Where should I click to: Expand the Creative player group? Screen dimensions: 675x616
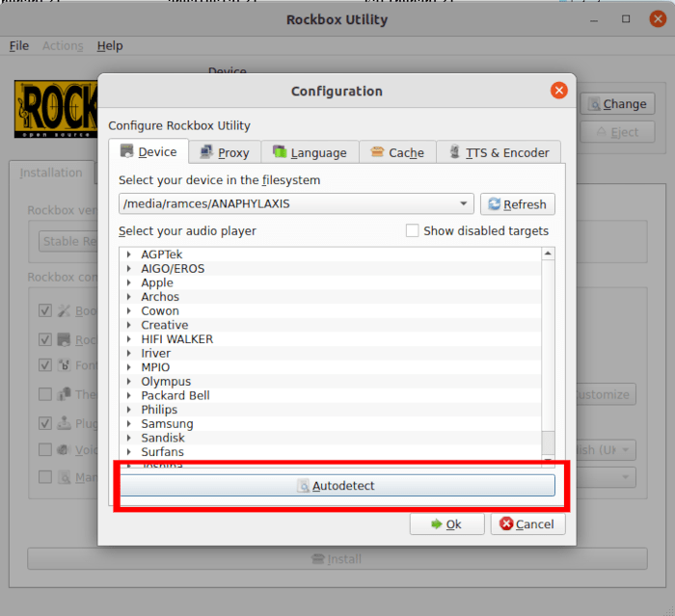tap(128, 325)
